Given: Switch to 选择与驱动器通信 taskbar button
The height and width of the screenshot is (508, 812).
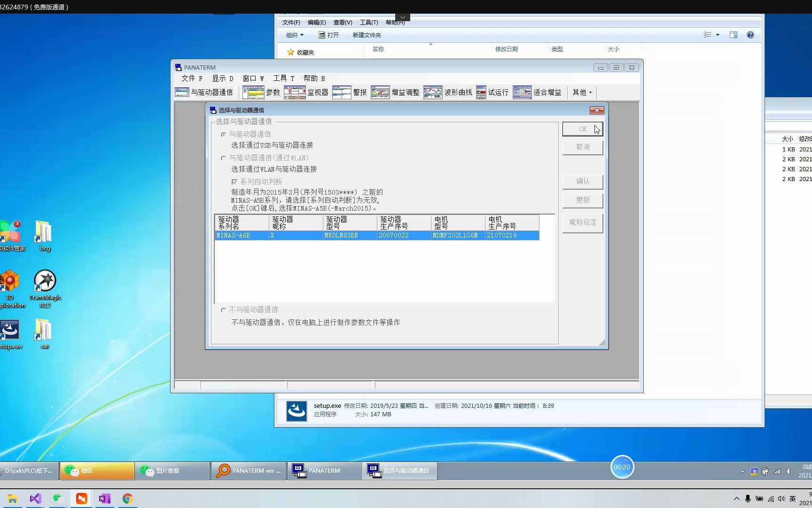Looking at the screenshot, I should pos(400,470).
